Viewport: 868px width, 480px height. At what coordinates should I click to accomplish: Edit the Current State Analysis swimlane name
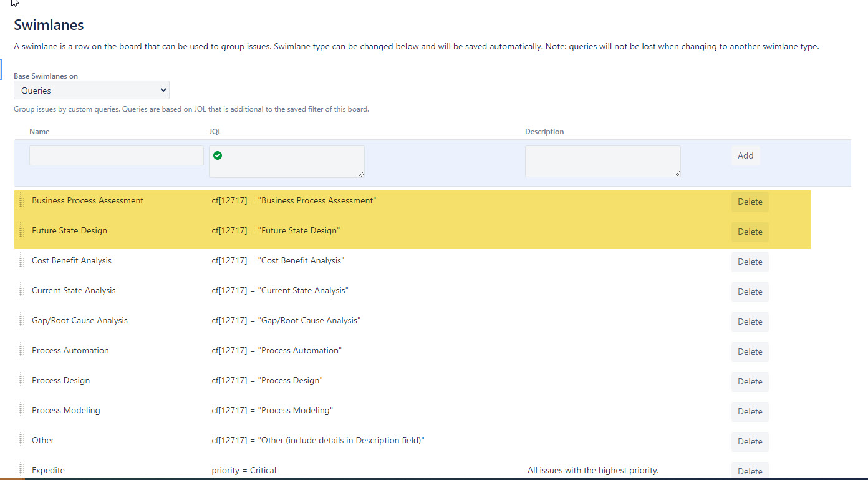74,290
